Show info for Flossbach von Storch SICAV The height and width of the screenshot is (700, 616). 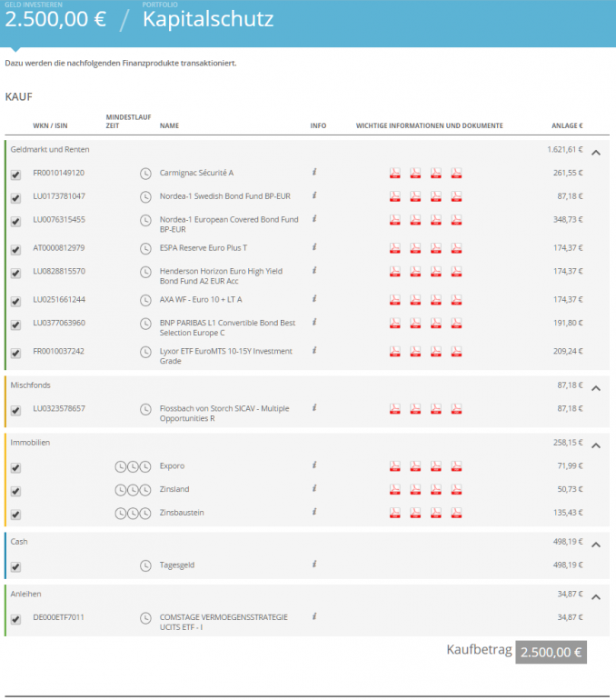coord(314,407)
